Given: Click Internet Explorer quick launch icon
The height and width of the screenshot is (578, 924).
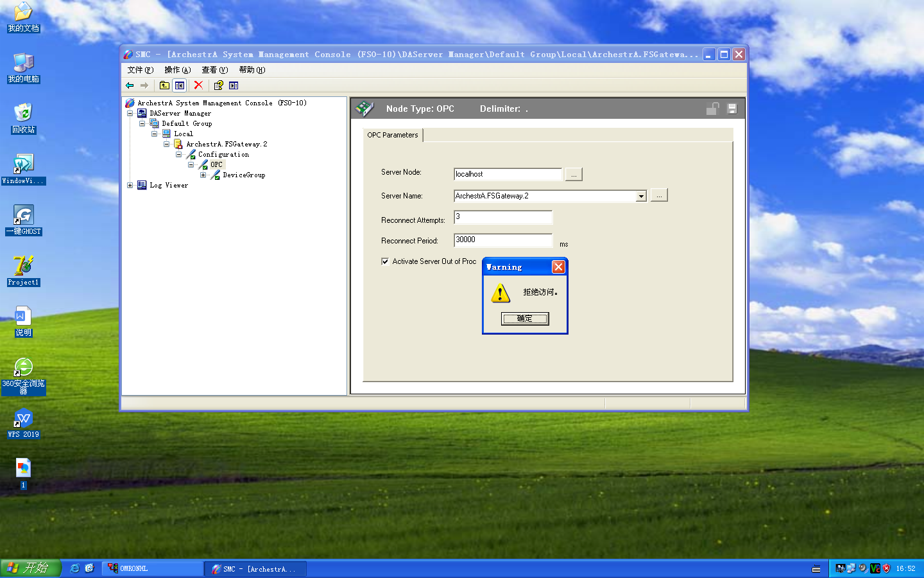Looking at the screenshot, I should pos(74,568).
